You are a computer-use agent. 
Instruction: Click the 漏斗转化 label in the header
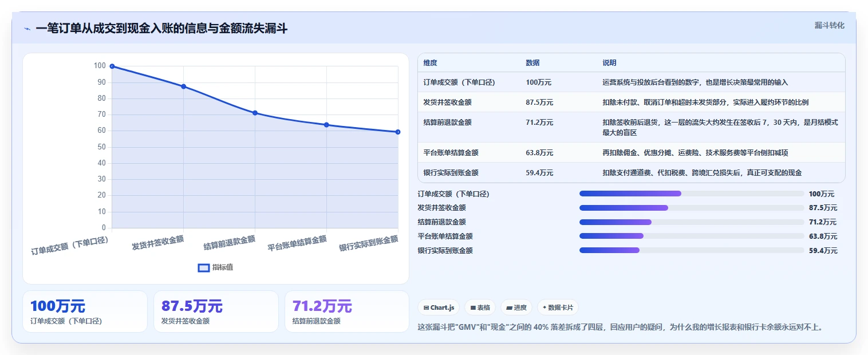click(x=829, y=25)
